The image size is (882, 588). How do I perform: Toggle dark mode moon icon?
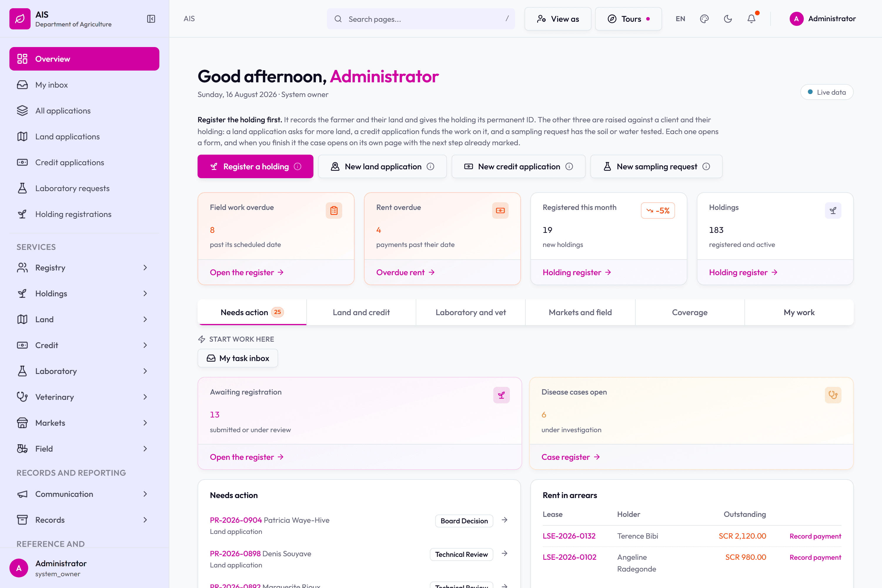point(728,19)
